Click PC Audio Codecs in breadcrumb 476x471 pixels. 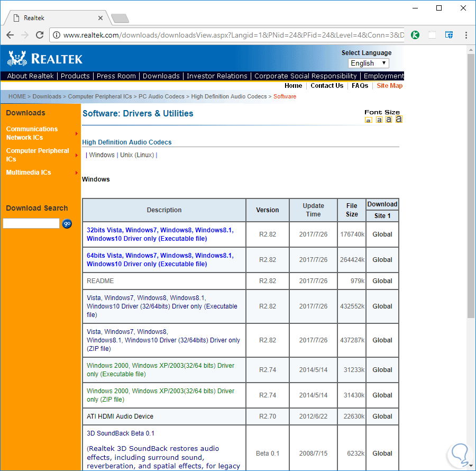[161, 96]
